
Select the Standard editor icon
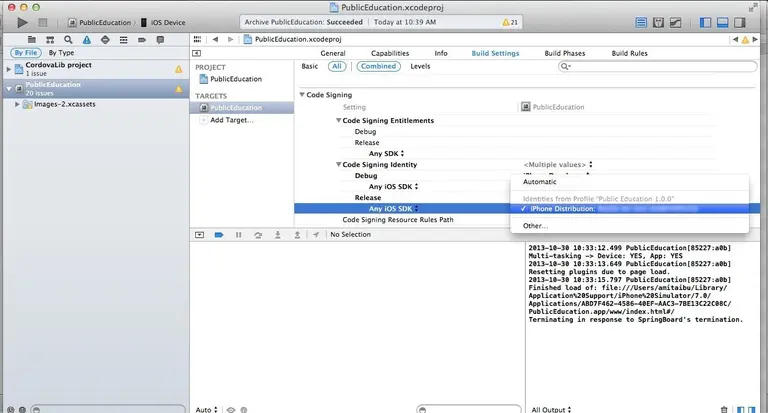click(641, 23)
